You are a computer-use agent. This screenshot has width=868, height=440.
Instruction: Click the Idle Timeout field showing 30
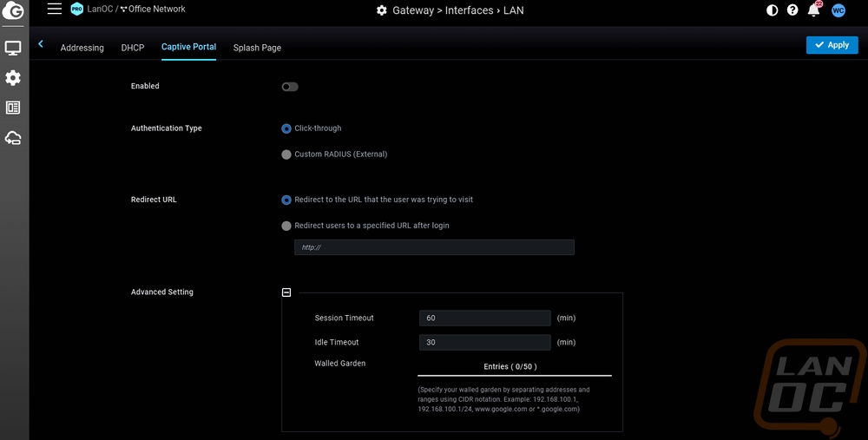[485, 343]
